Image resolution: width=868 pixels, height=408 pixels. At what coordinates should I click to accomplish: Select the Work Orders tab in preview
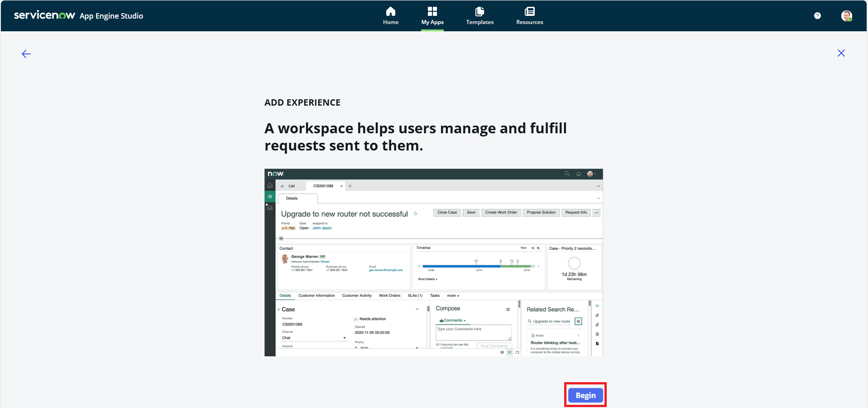(x=389, y=296)
